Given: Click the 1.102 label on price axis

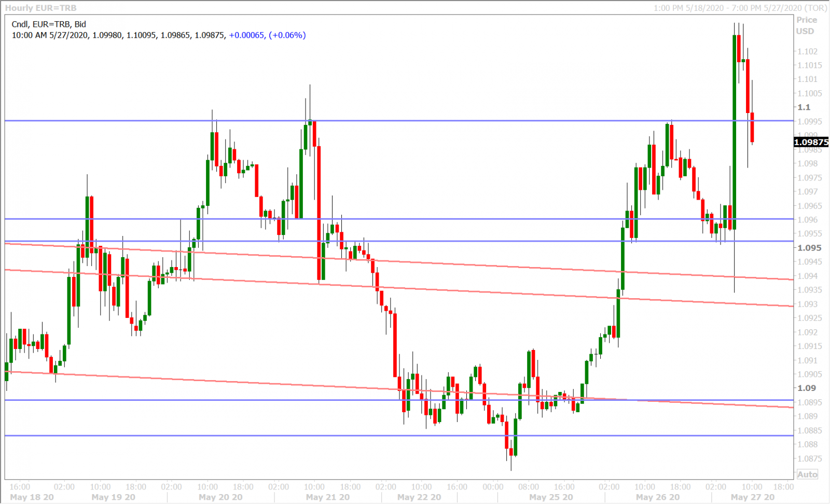Looking at the screenshot, I should 808,51.
